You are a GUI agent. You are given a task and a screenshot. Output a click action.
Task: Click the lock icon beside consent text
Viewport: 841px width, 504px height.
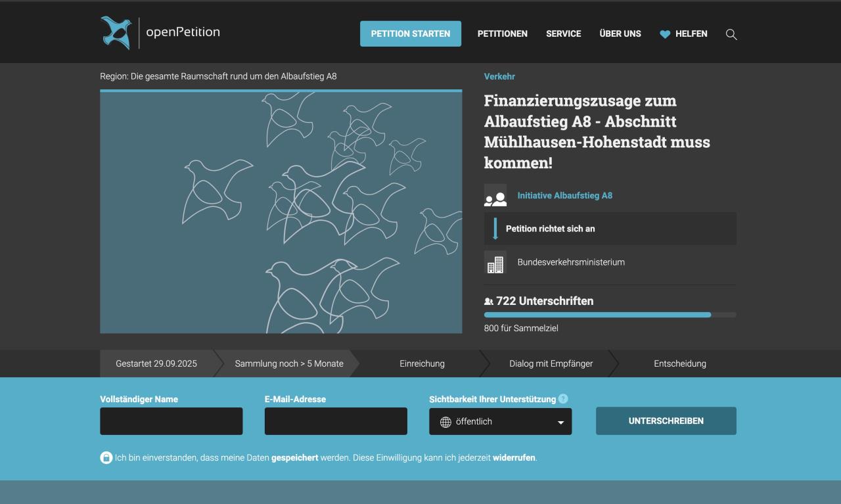tap(106, 457)
